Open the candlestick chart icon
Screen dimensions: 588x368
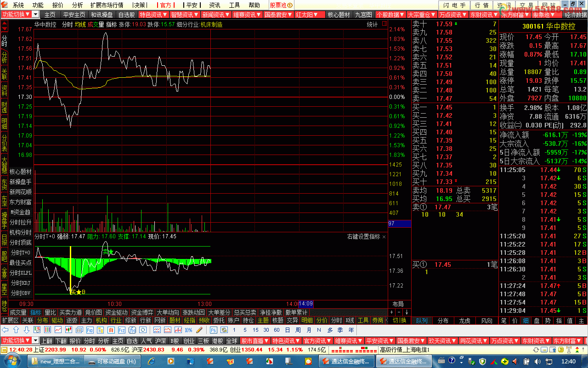point(69,330)
